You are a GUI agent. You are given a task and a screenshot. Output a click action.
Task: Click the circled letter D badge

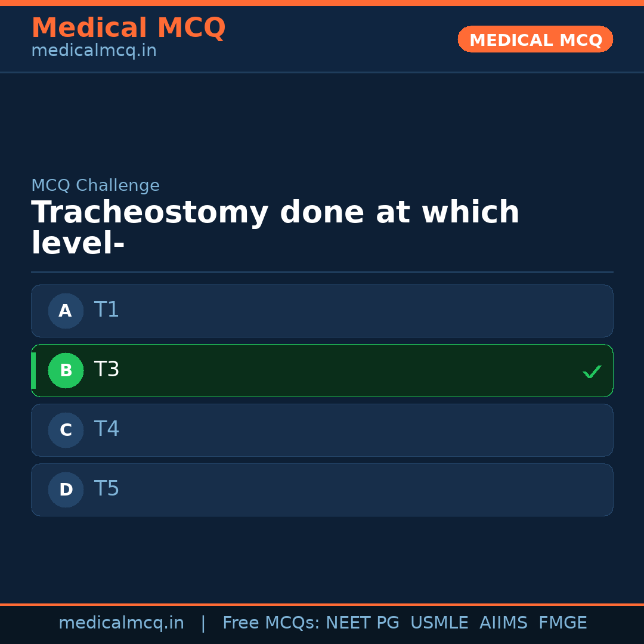(x=66, y=490)
